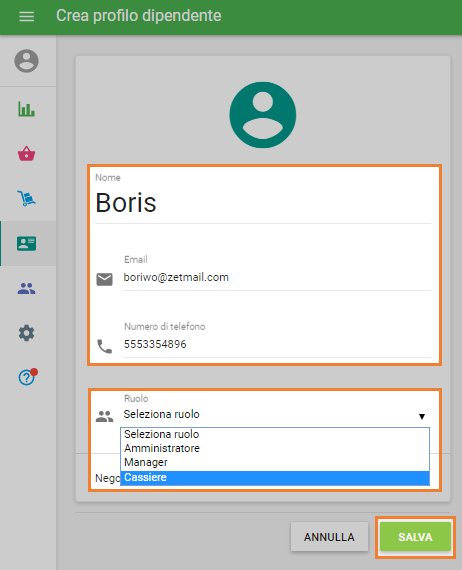Open the reports bar chart icon
This screenshot has height=570, width=462.
tap(27, 109)
